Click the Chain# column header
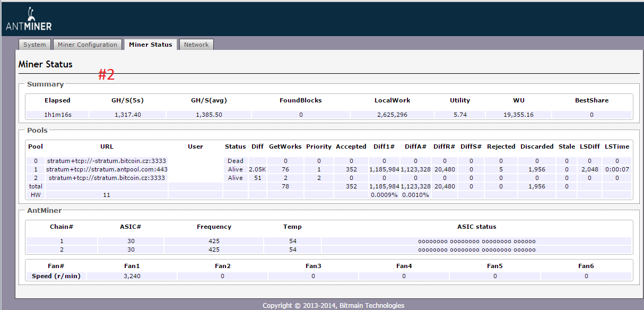The width and height of the screenshot is (644, 310). [62, 227]
